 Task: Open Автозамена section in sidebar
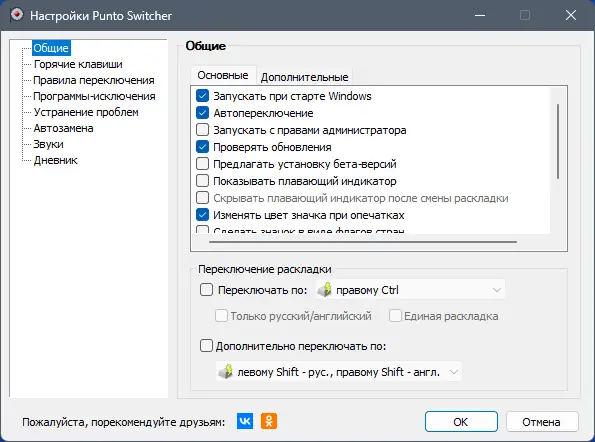pyautogui.click(x=63, y=128)
